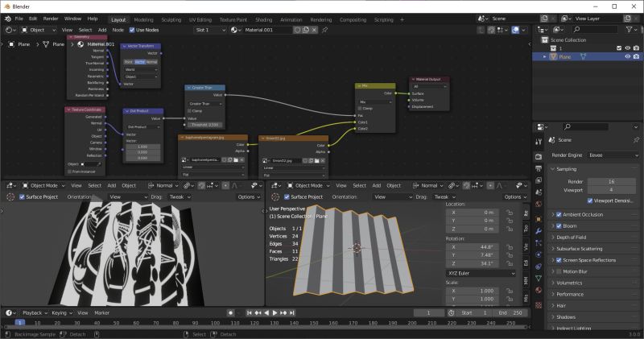Open the outliner filter funnel icon
The image size is (644, 339).
(629, 30)
